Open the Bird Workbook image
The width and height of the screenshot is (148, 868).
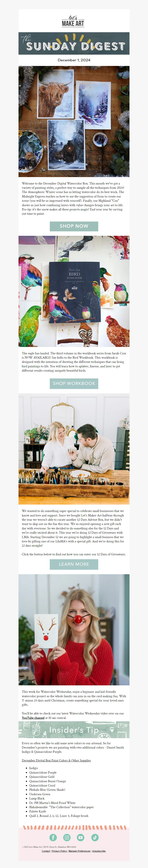pyautogui.click(x=74, y=291)
